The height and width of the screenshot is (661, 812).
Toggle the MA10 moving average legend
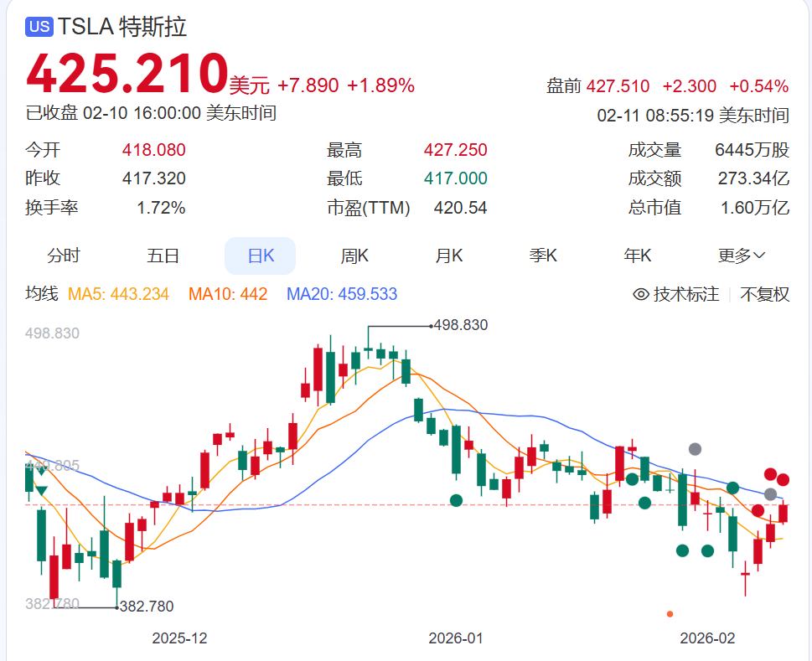tap(228, 294)
